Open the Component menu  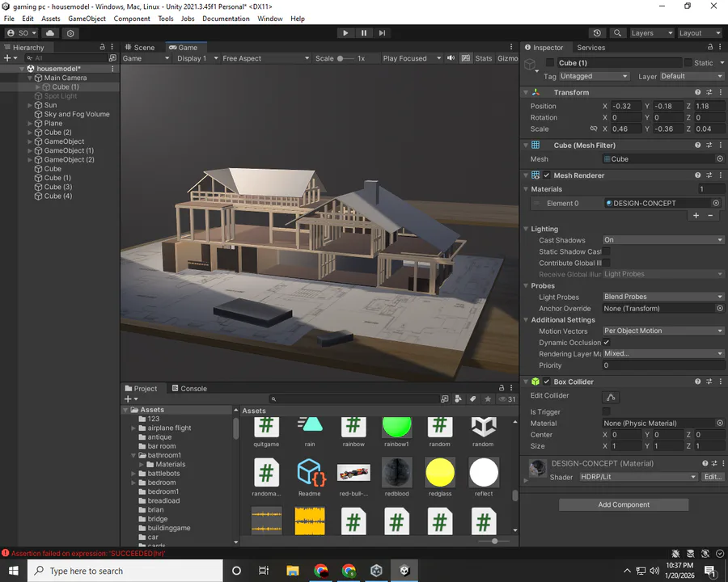132,19
